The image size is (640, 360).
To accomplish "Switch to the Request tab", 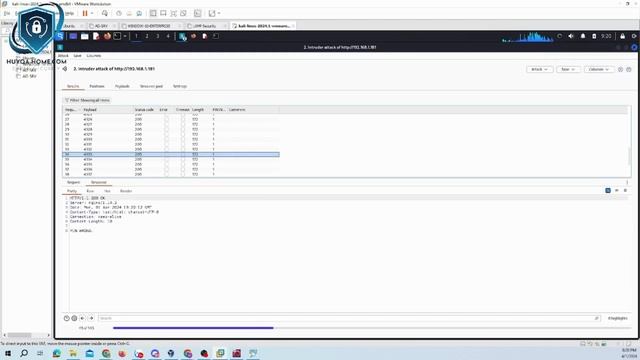I will click(73, 182).
